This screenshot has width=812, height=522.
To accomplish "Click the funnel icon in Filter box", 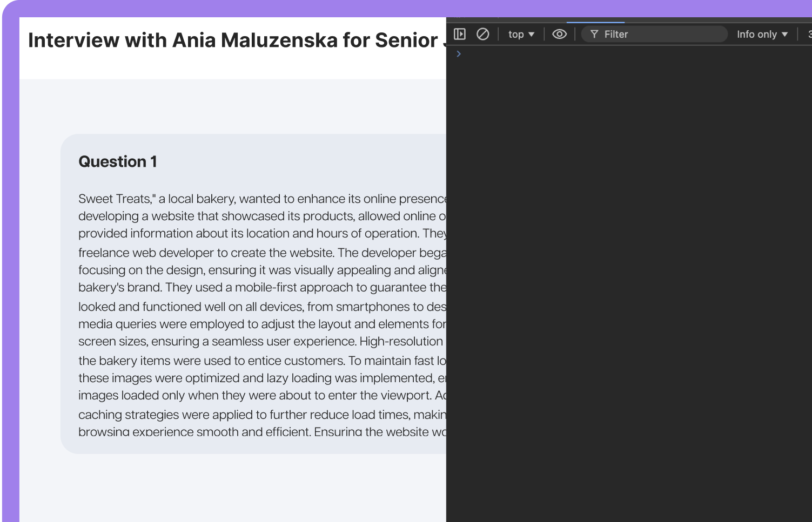I will (594, 34).
